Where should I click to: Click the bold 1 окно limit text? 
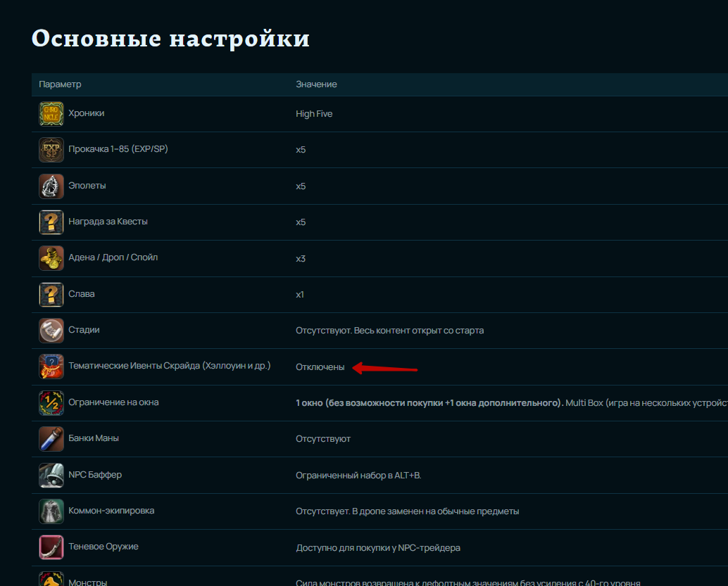pyautogui.click(x=429, y=402)
